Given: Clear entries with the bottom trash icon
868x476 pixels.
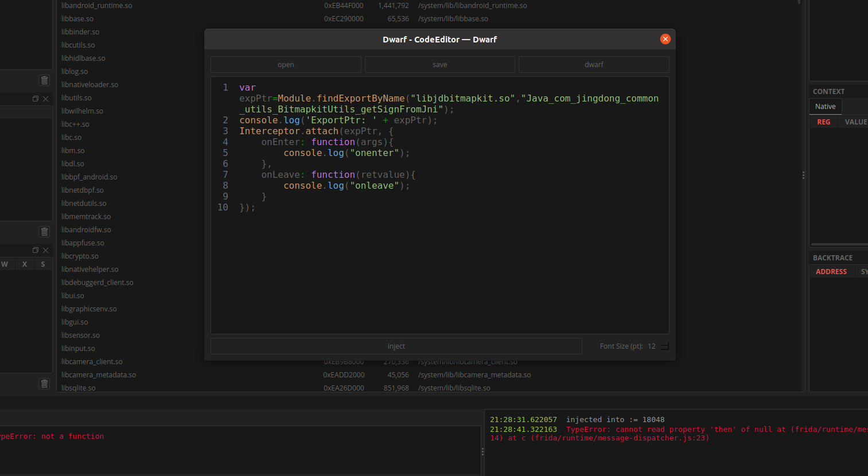Looking at the screenshot, I should pyautogui.click(x=44, y=383).
